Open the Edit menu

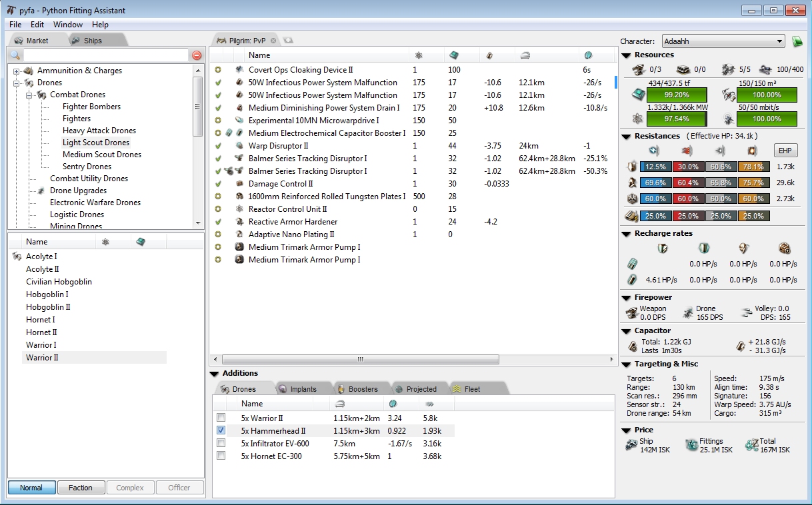[x=37, y=25]
